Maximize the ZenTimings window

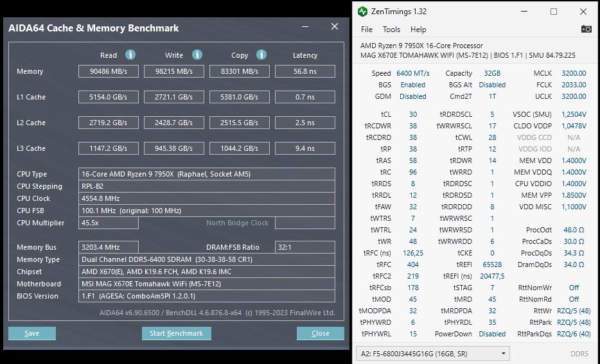click(554, 12)
